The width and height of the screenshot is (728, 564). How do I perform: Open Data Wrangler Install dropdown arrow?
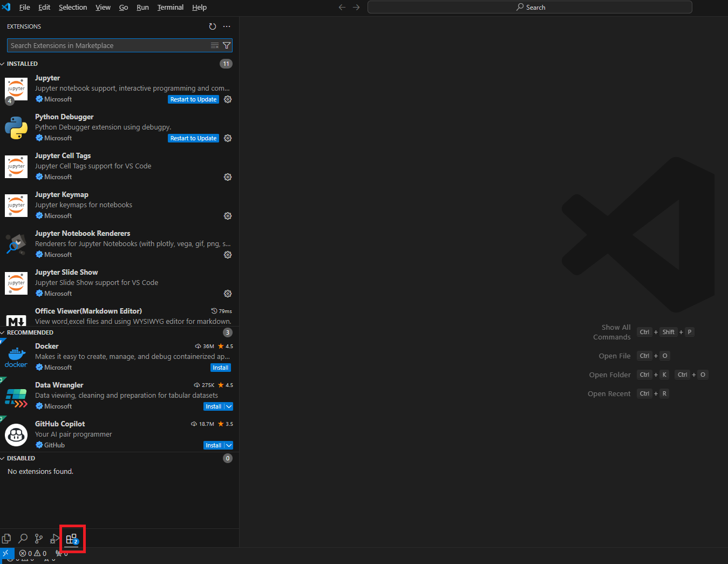coord(229,406)
